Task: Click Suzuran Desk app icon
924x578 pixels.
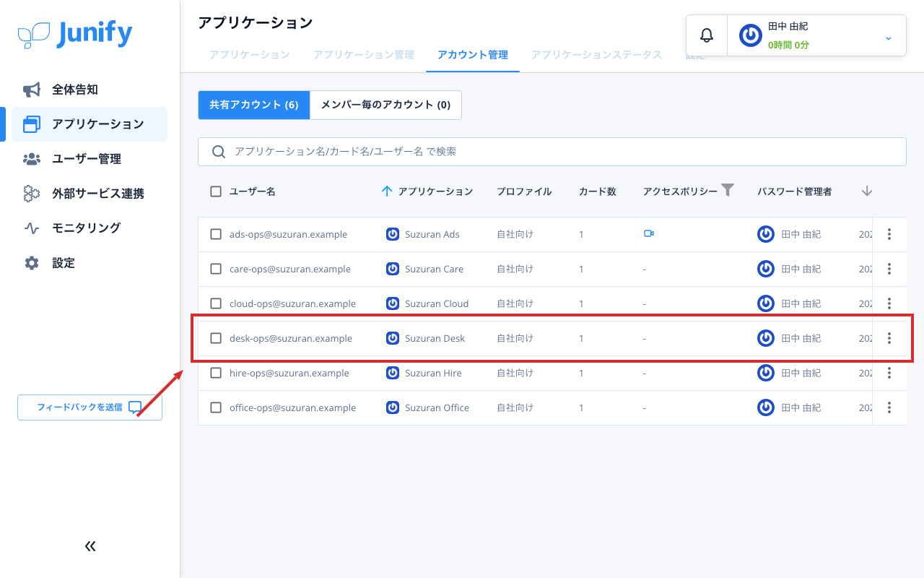Action: pos(393,338)
